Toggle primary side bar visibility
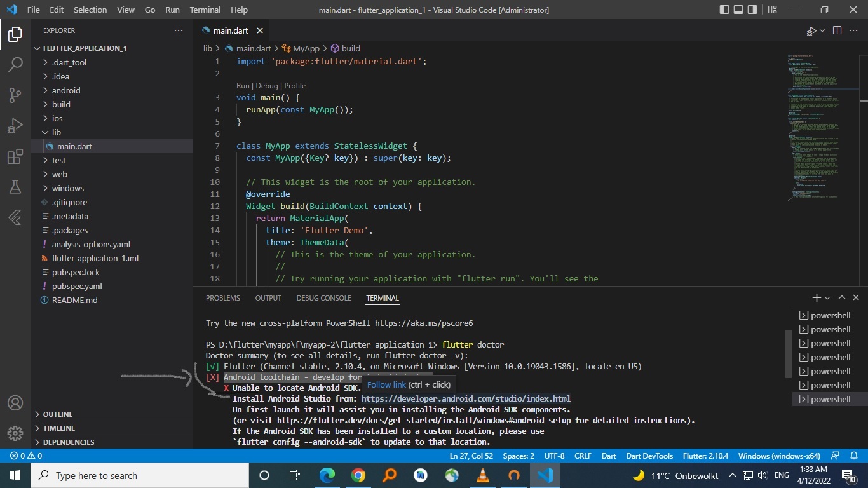 tap(724, 10)
